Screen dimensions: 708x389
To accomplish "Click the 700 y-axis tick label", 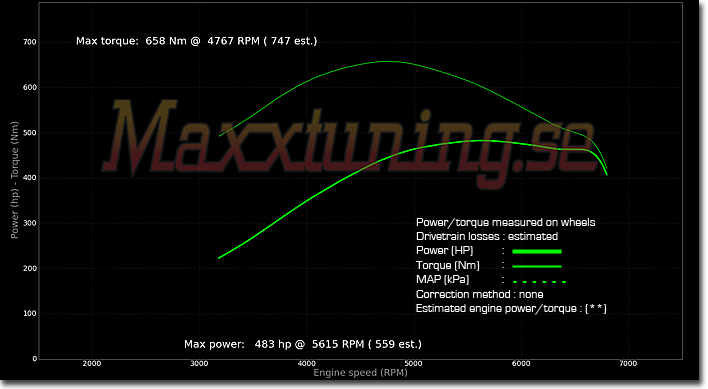I will pos(30,42).
